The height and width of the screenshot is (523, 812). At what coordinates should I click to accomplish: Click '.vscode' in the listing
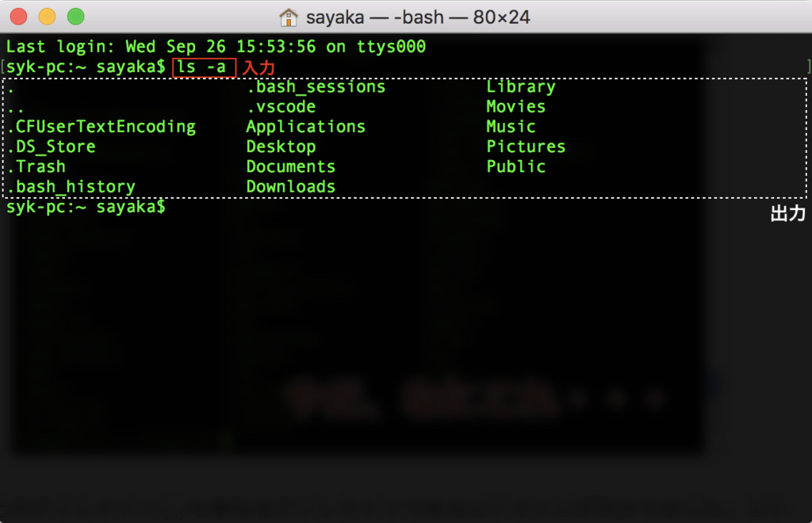[x=282, y=106]
